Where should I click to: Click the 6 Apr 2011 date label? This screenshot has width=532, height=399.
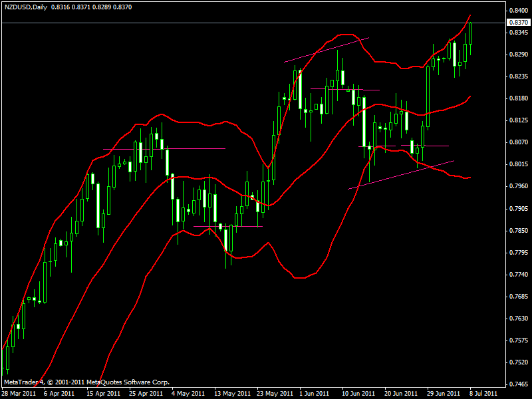point(59,394)
